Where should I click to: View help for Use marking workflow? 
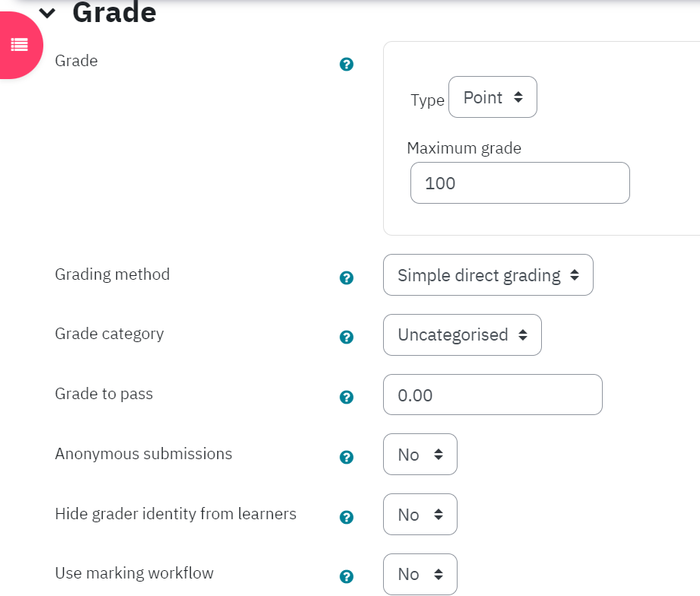click(347, 576)
